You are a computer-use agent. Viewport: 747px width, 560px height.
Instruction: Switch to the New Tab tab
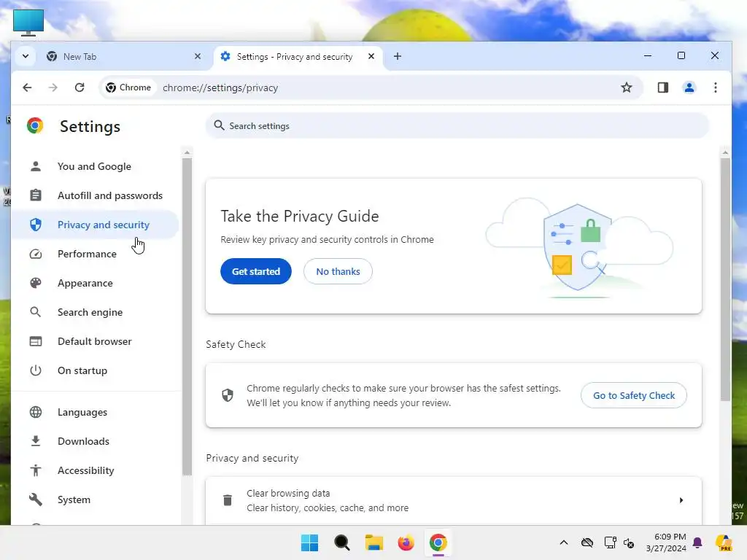click(x=124, y=56)
